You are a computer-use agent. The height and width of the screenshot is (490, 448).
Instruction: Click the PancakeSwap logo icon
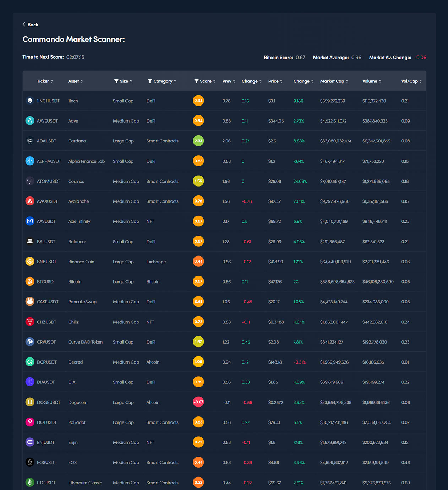(30, 301)
